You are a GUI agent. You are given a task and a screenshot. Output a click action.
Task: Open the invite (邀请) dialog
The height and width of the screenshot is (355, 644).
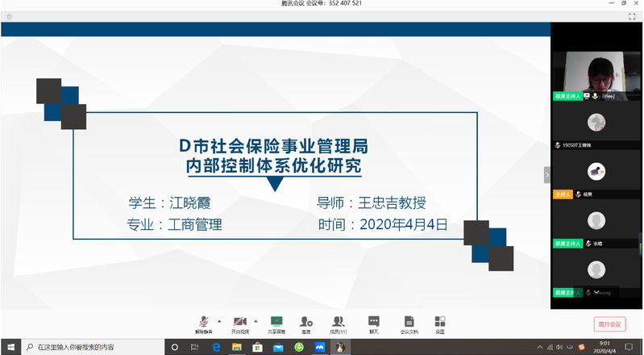[x=306, y=323]
